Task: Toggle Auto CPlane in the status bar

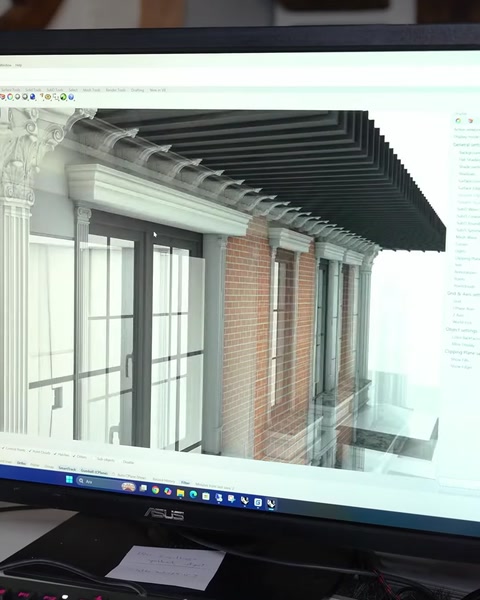Action: pyautogui.click(x=129, y=476)
